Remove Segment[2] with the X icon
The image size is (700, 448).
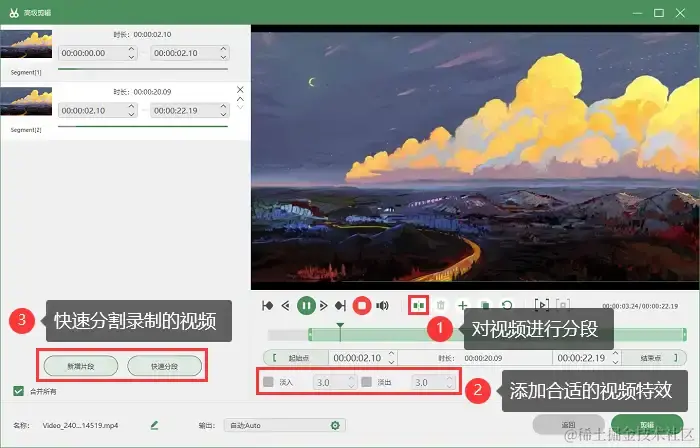[240, 90]
